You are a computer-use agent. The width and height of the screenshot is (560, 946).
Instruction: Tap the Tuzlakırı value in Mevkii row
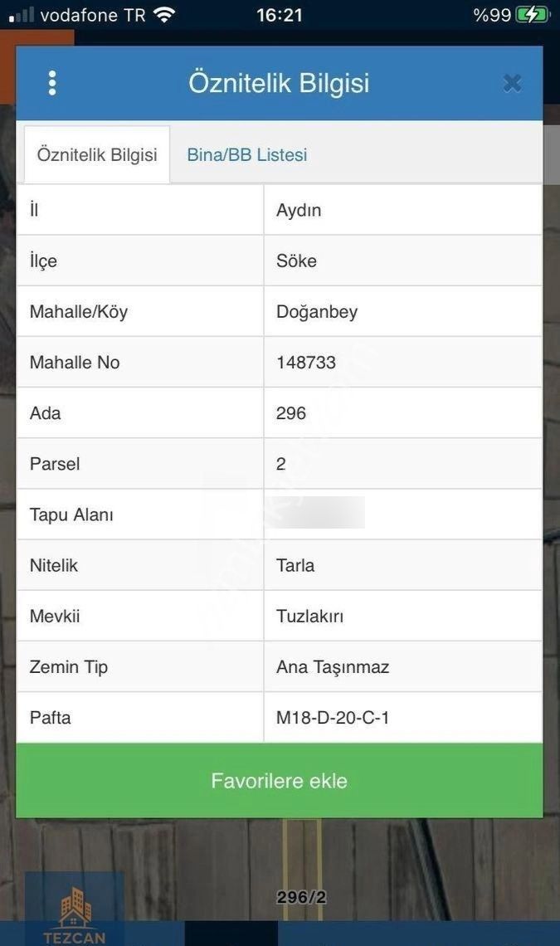pos(309,617)
